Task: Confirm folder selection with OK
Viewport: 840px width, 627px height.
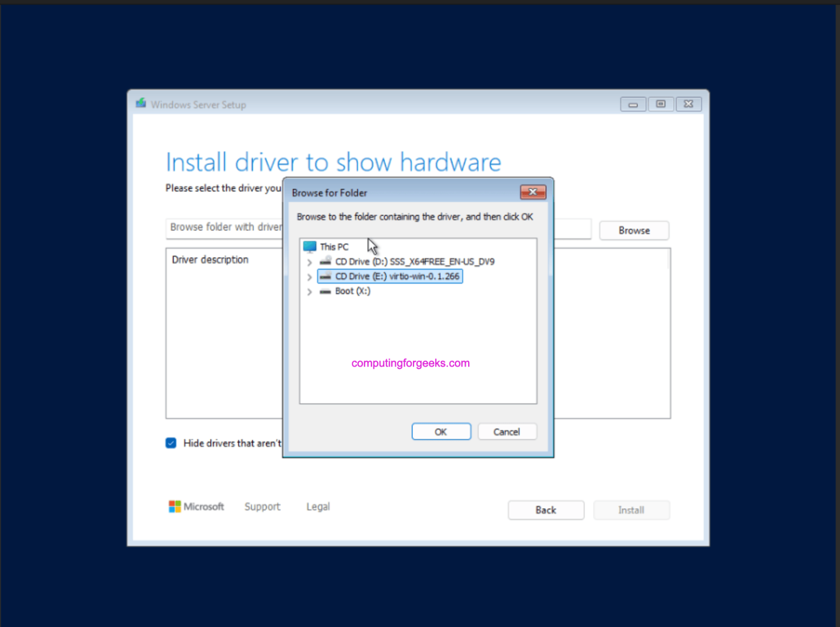Action: [x=441, y=431]
